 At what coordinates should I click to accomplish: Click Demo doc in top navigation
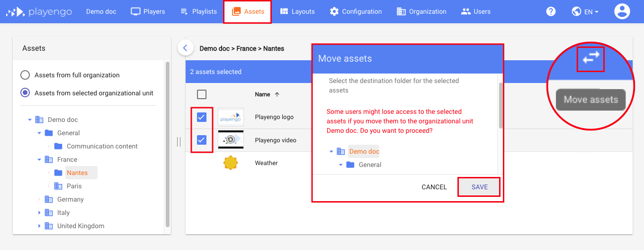tap(101, 11)
